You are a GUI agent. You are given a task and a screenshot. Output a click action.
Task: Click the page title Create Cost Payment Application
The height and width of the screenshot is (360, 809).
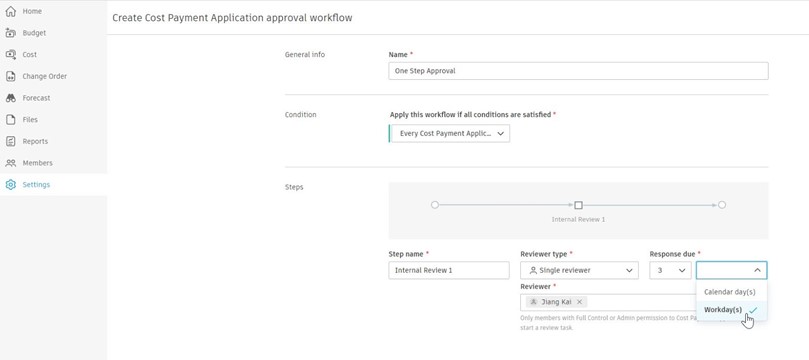pos(232,18)
